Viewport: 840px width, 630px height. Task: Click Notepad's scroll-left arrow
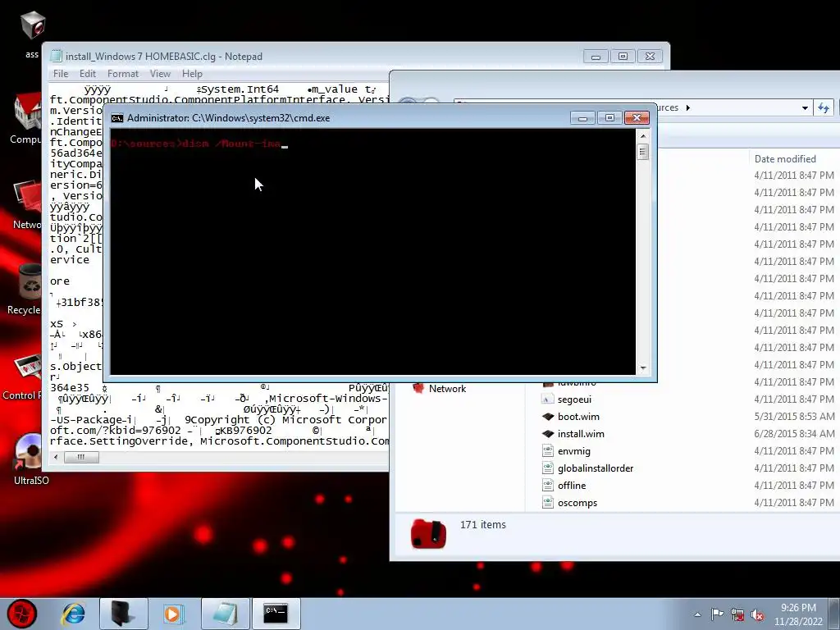(56, 457)
